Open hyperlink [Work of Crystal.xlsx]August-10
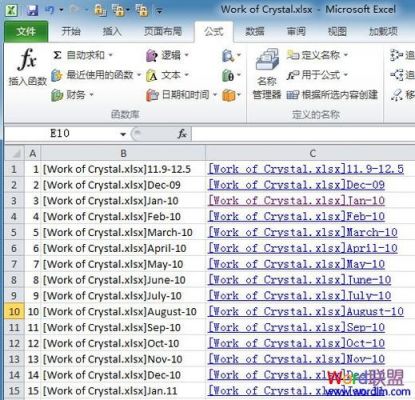 click(x=306, y=312)
